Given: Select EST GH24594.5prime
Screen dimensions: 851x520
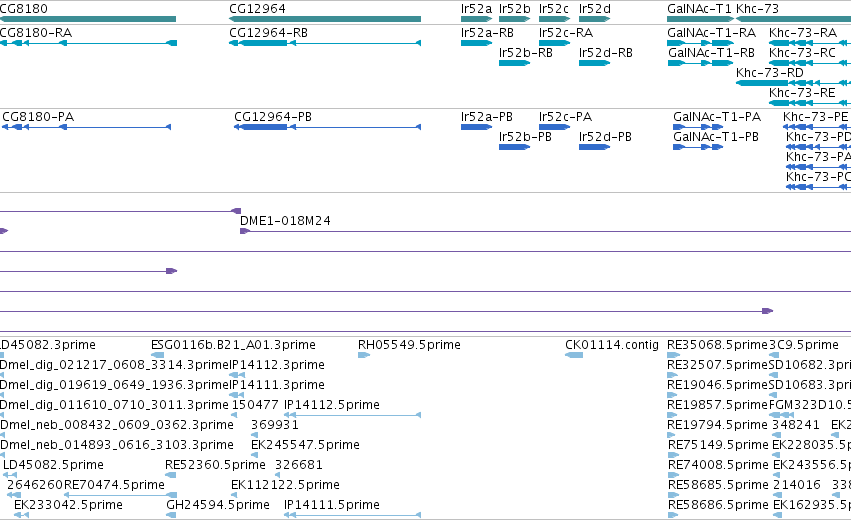Looking at the screenshot, I should pos(172,515).
